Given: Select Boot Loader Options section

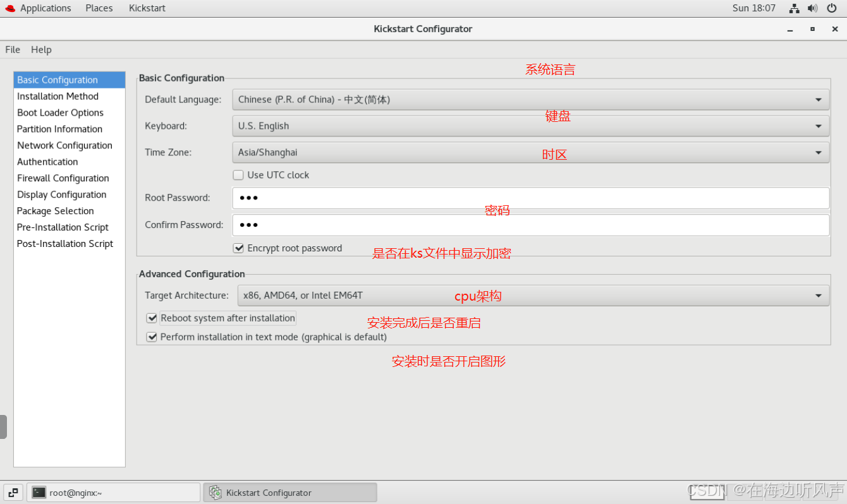Looking at the screenshot, I should [70, 113].
